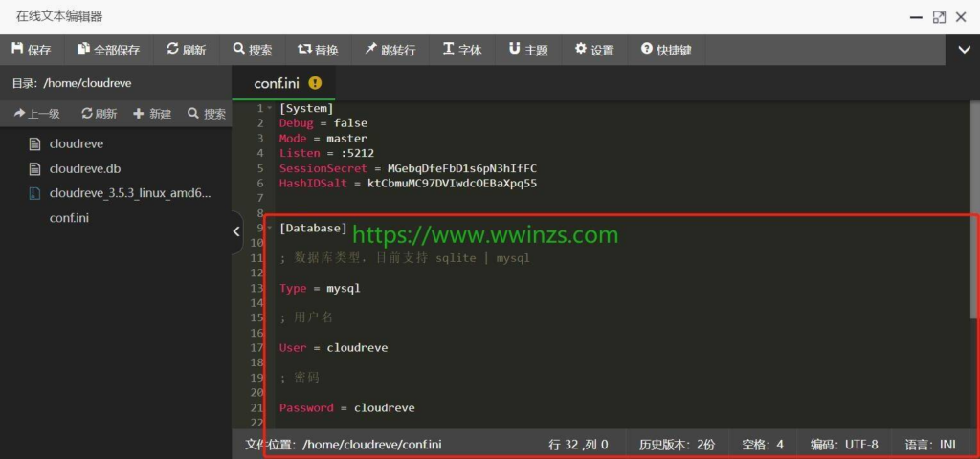Open the 搜索 search tool in top toolbar
Image resolution: width=980 pixels, height=459 pixels.
[253, 50]
